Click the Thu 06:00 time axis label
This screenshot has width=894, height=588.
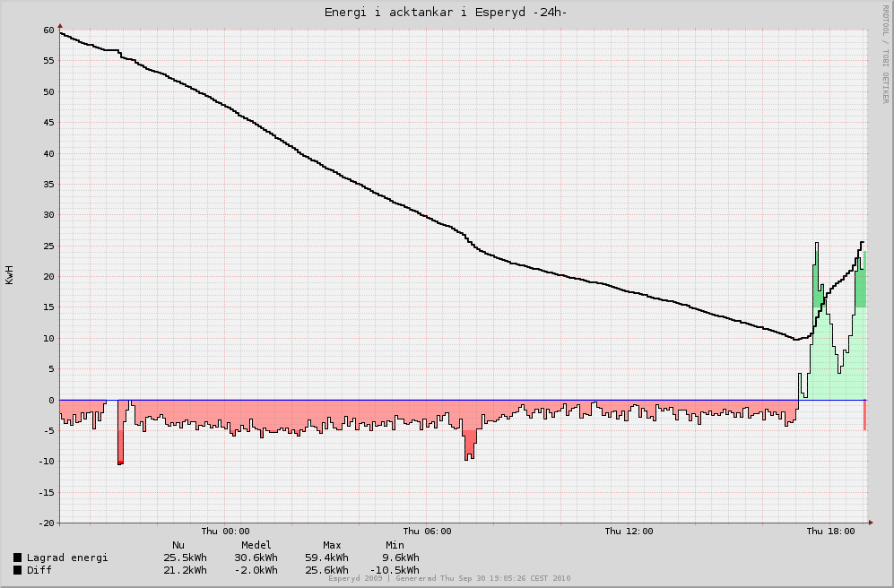point(427,532)
